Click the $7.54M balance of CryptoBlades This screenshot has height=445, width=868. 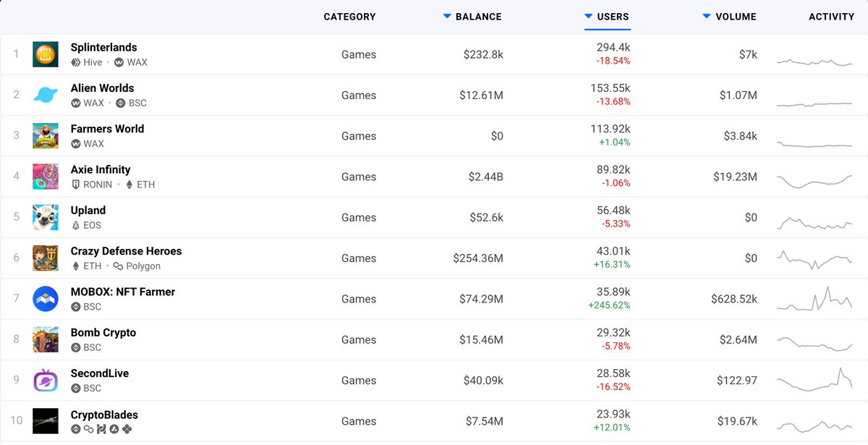(x=483, y=421)
